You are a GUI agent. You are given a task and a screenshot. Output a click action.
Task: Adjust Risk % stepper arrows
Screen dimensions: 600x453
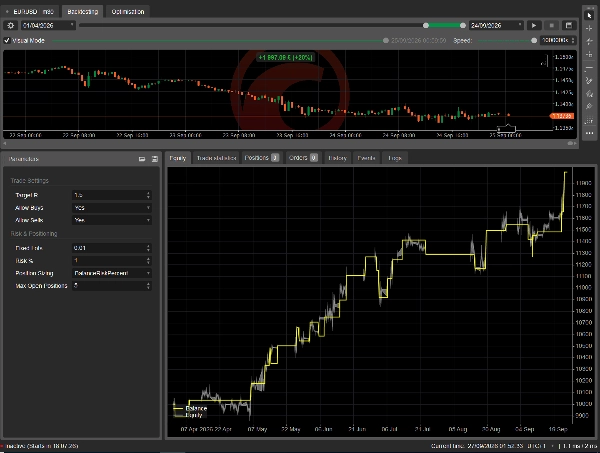pos(148,261)
